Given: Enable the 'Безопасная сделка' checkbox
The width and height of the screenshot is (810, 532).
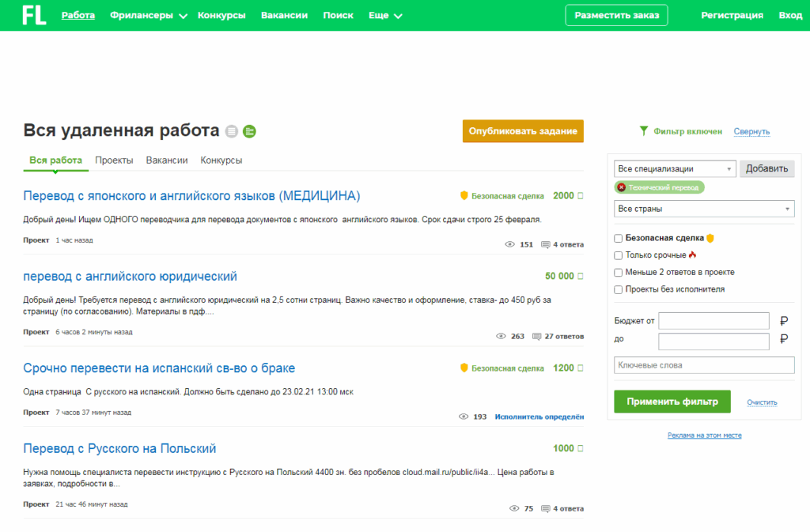Looking at the screenshot, I should [x=619, y=238].
